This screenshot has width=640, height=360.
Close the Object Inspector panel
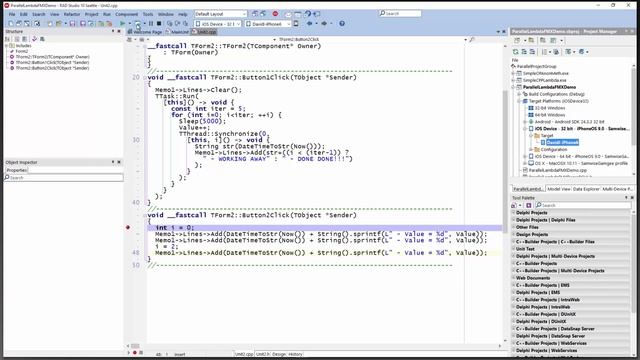click(119, 162)
